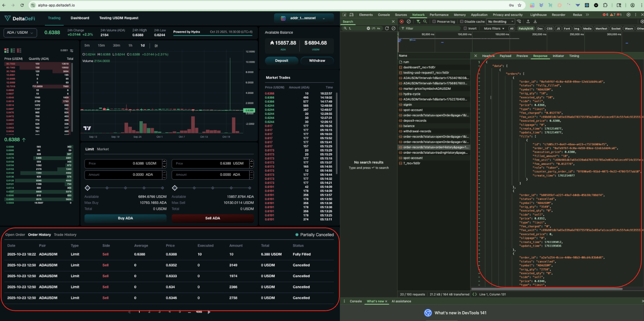644x321 pixels.
Task: Open order book display settings icon
Action: [x=72, y=50]
